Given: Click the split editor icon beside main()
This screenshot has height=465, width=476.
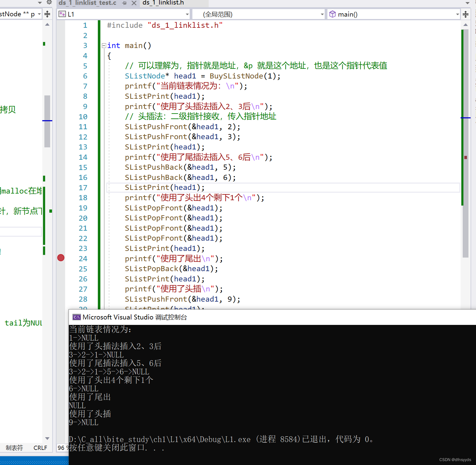Looking at the screenshot, I should coord(466,14).
